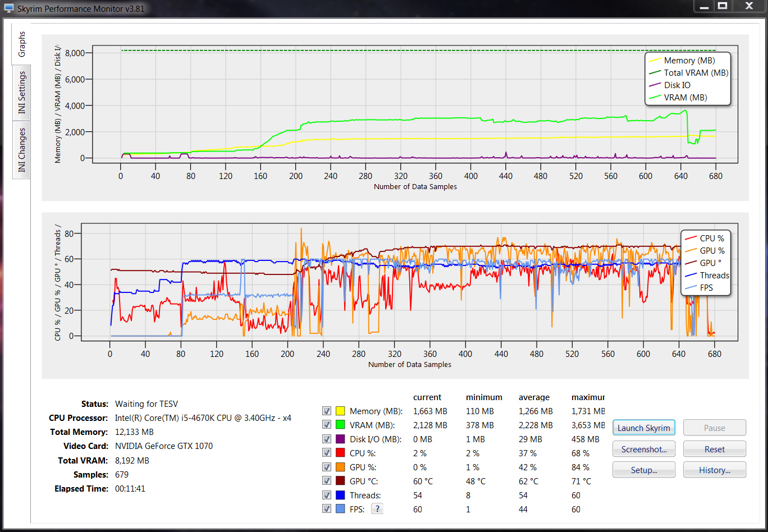Screen dimensions: 768x532
Task: Click the '8,192 MB' total VRAM value
Action: 132,461
